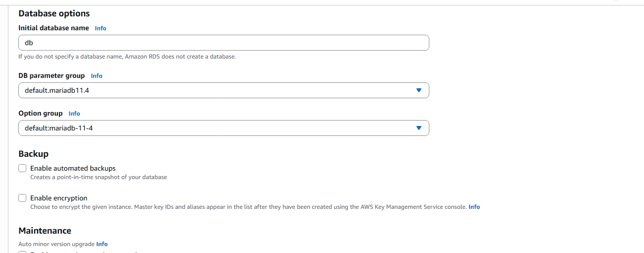This screenshot has width=644, height=253.
Task: Click the Maintenance section heading
Action: coord(45,231)
